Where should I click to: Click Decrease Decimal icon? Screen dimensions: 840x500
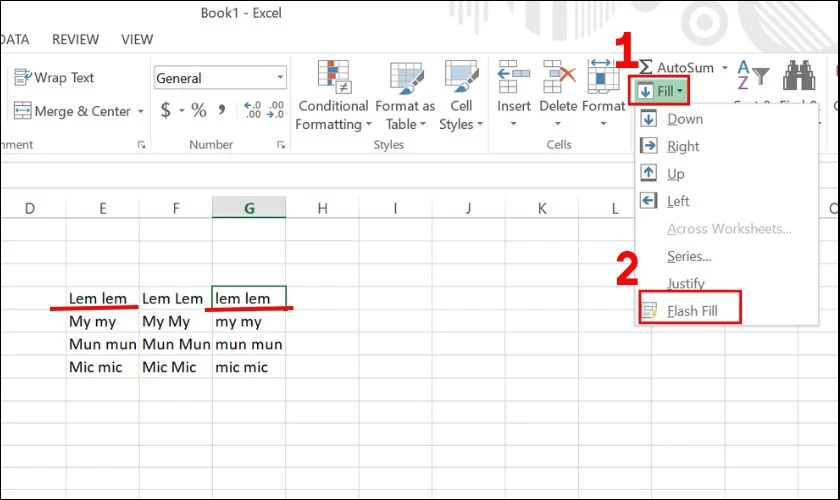click(x=276, y=110)
